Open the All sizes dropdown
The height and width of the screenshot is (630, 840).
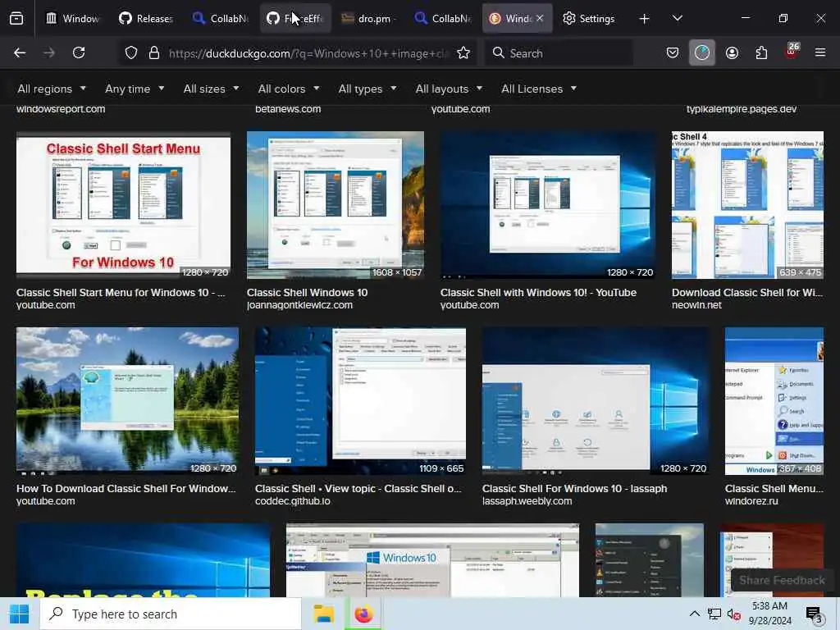pyautogui.click(x=211, y=89)
